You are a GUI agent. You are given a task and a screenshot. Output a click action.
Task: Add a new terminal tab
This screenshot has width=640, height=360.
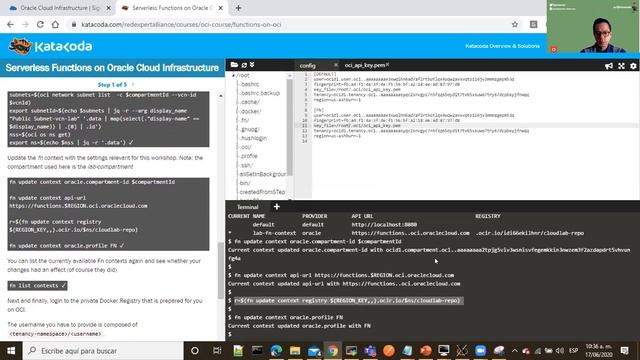[x=276, y=207]
